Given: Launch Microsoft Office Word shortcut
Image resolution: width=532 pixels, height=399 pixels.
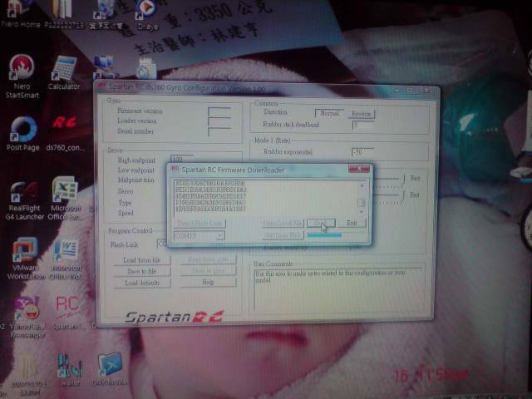Looking at the screenshot, I should (x=66, y=259).
